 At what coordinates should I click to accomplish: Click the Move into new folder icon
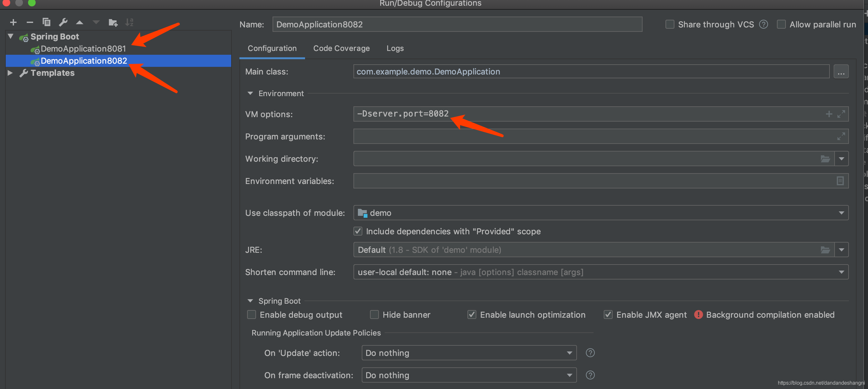(113, 23)
